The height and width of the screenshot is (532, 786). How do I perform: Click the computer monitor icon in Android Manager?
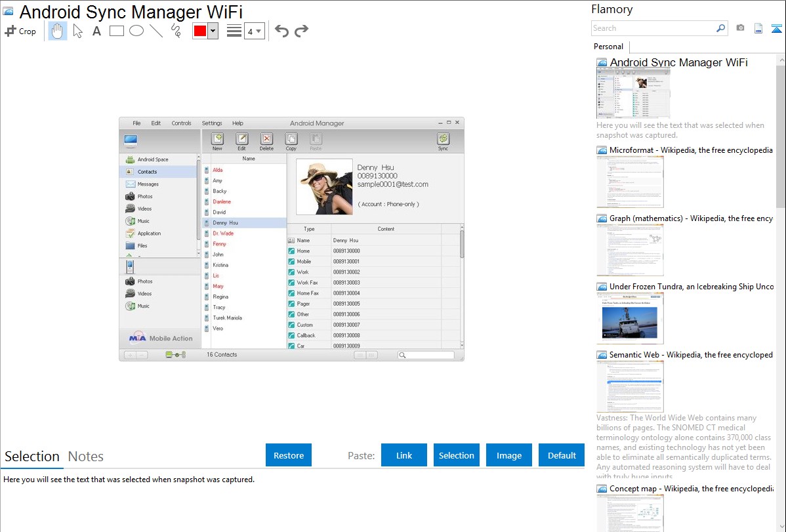[131, 141]
